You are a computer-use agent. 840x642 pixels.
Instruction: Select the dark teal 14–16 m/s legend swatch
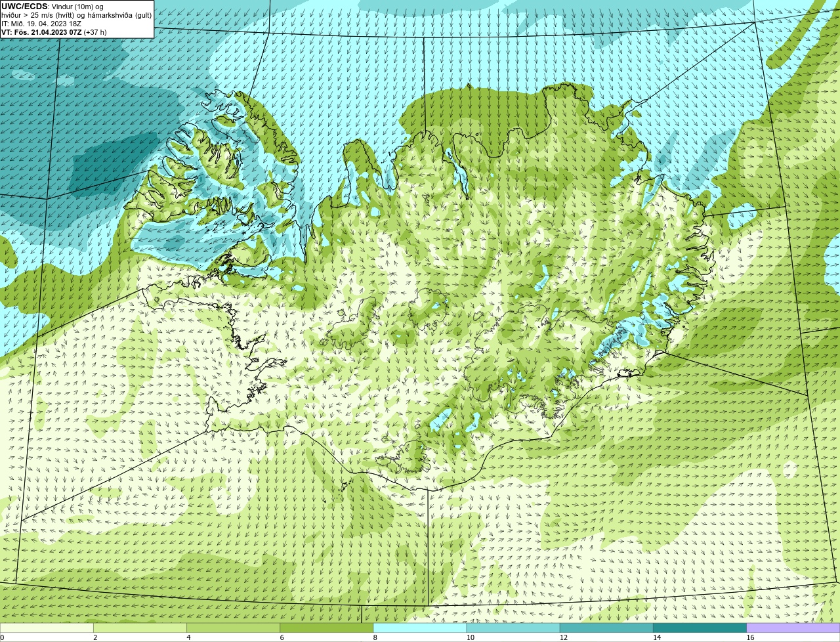(700, 628)
